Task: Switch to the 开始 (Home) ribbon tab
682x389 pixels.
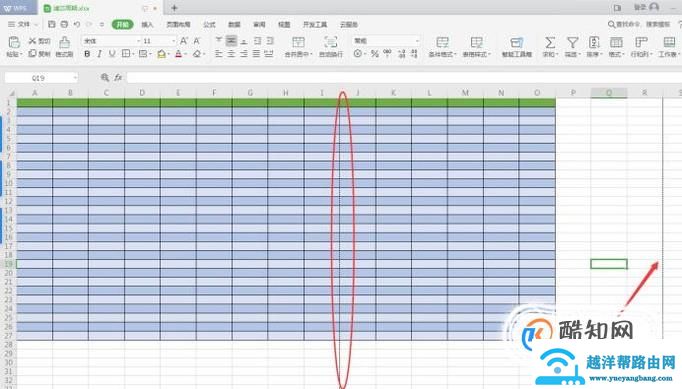Action: tap(123, 24)
